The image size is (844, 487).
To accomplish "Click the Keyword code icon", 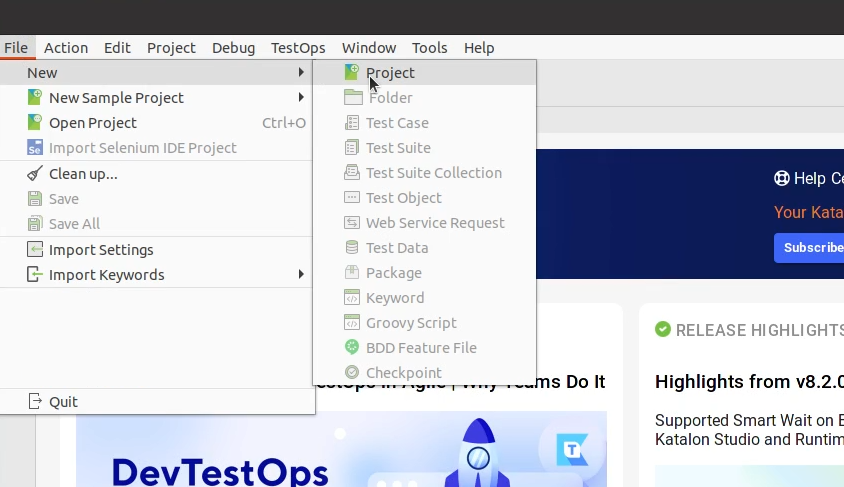I will click(352, 297).
